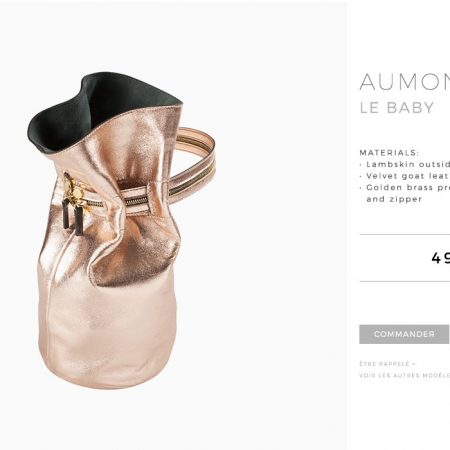Click the gold zipper pulls on the bag

tap(77, 191)
